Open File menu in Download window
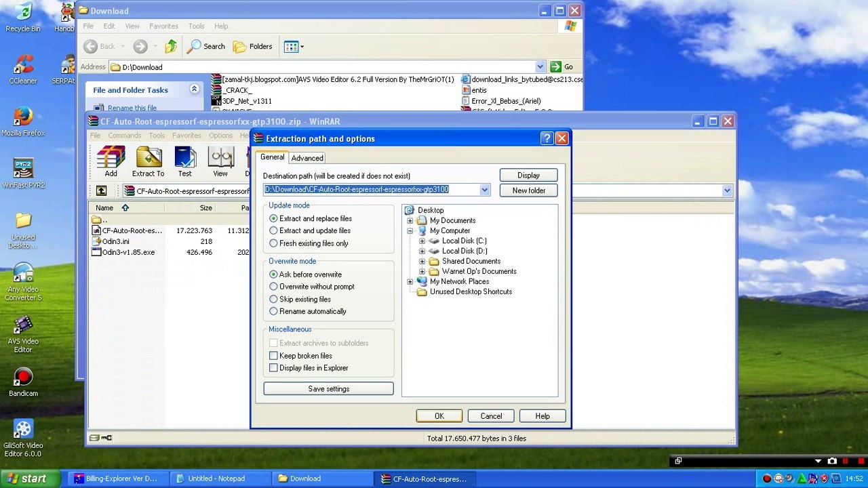 (88, 26)
